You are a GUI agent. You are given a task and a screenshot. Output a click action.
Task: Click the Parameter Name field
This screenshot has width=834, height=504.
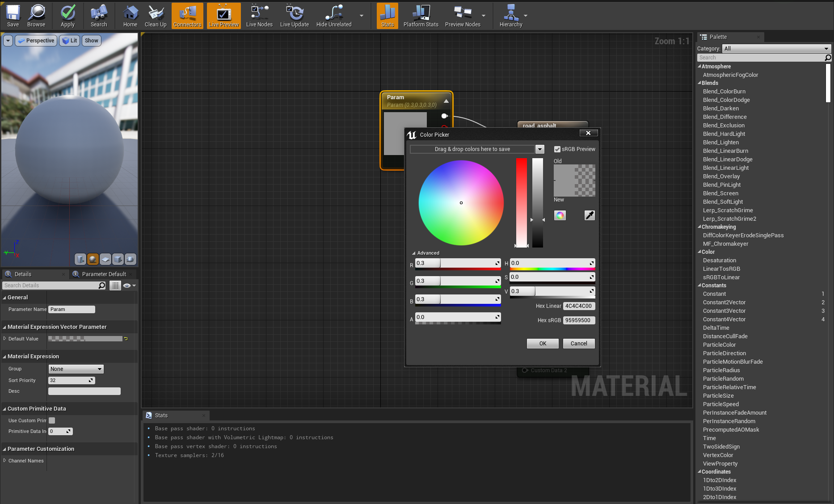pyautogui.click(x=72, y=309)
